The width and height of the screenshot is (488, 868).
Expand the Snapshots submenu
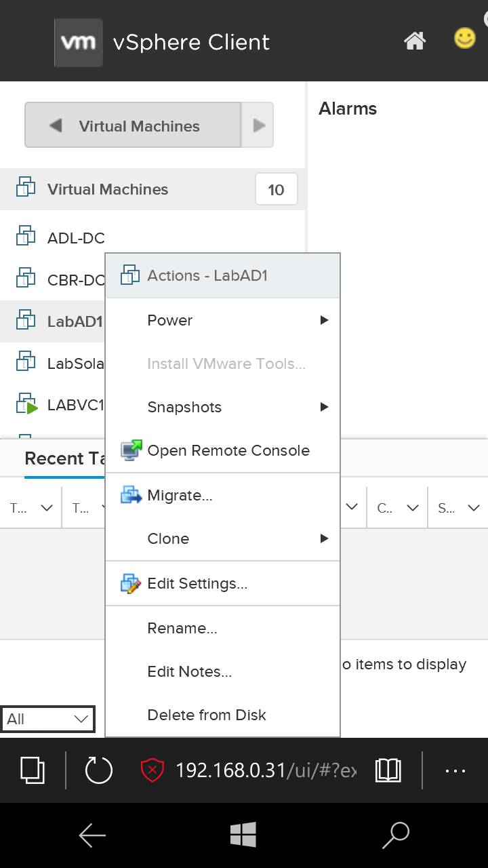click(223, 407)
